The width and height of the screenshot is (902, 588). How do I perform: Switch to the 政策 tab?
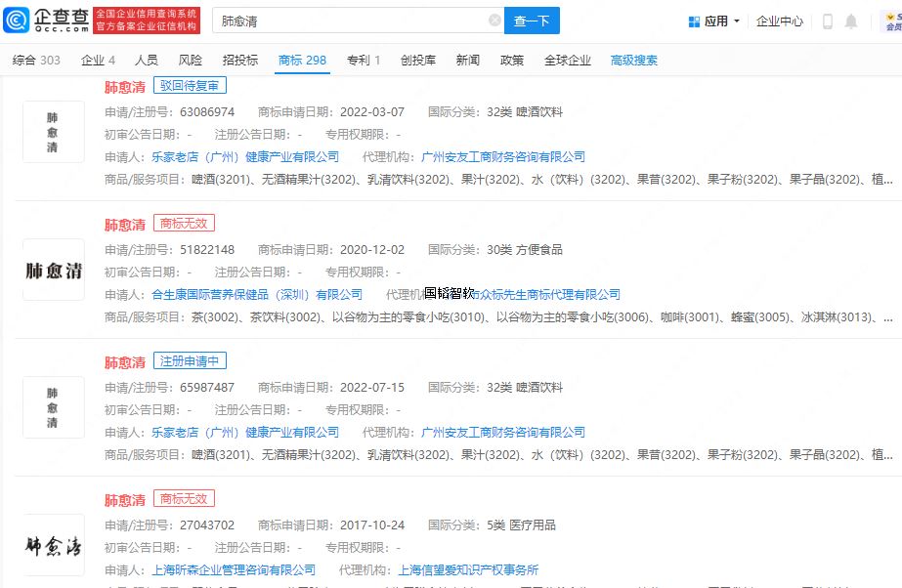click(x=512, y=60)
